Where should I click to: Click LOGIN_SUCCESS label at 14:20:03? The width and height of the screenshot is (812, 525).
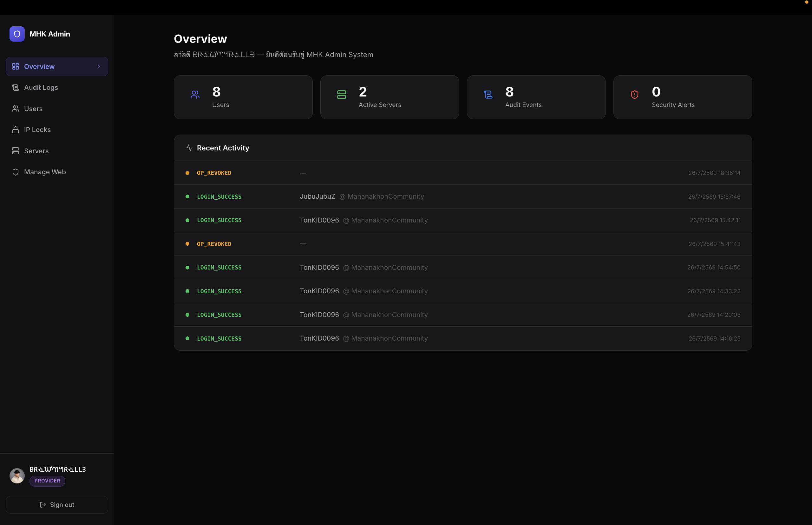tap(219, 315)
